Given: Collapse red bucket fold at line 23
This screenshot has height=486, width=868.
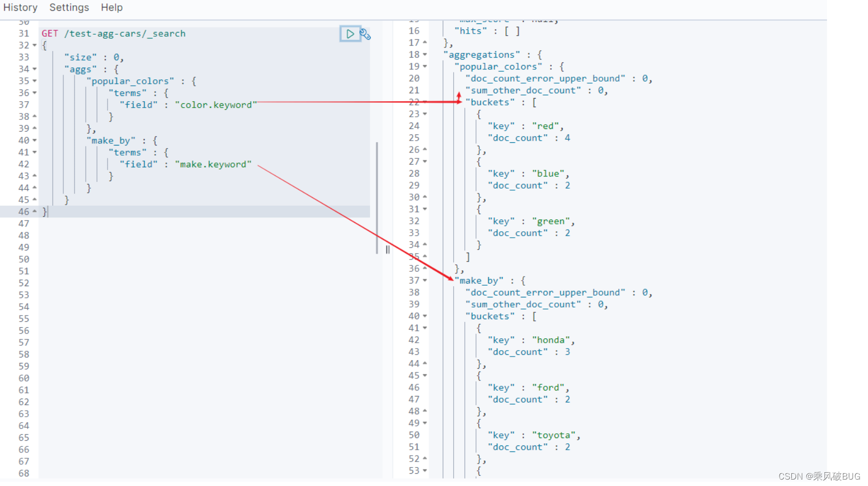Looking at the screenshot, I should [425, 114].
